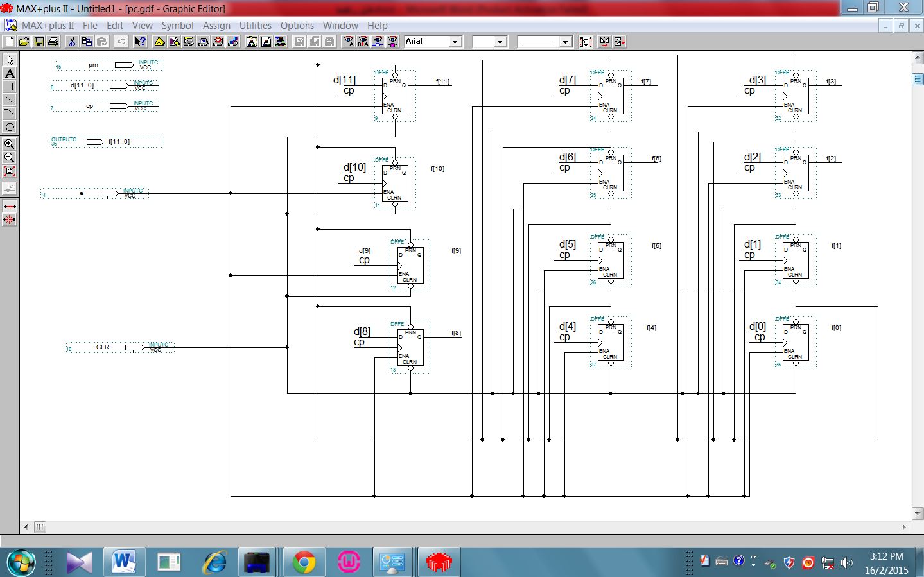Pick the Arc drawing tool

tap(10, 114)
